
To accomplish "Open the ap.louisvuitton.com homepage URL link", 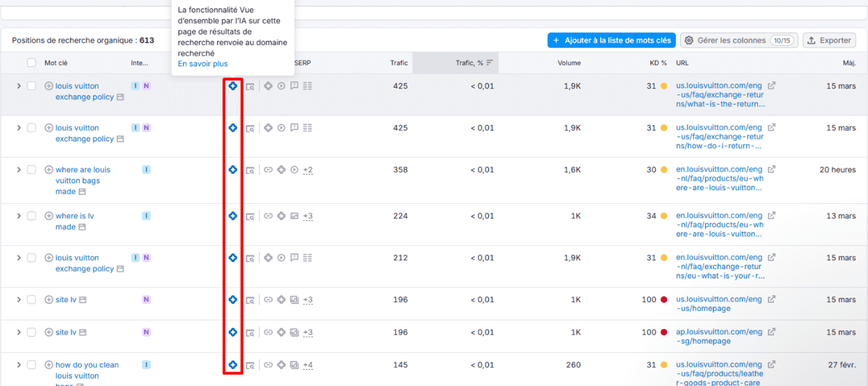I will (x=719, y=337).
